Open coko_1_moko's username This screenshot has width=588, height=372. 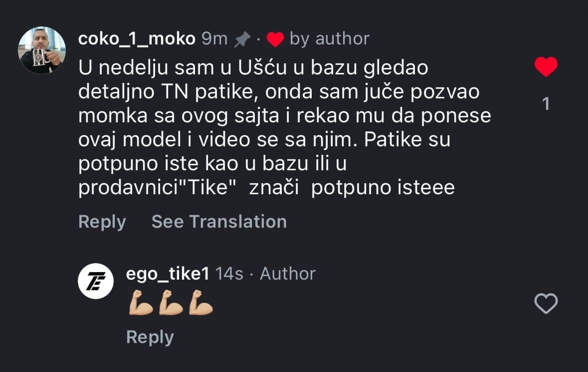(137, 38)
